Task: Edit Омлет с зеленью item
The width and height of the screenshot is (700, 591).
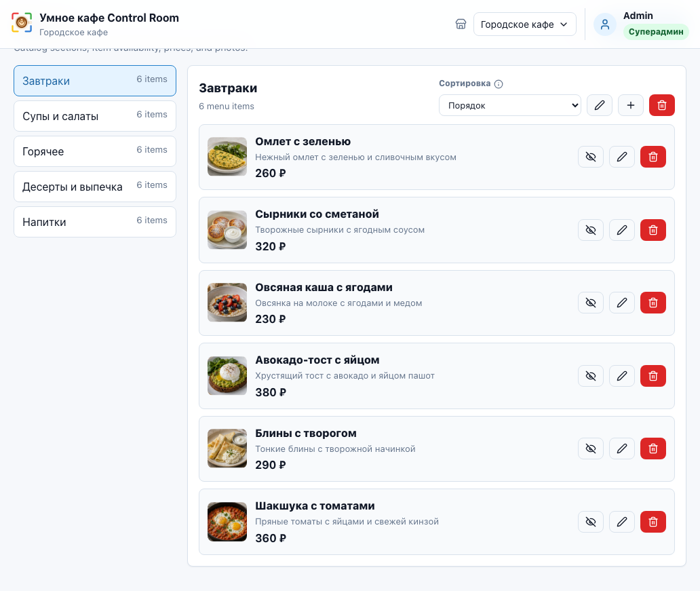Action: click(x=622, y=157)
